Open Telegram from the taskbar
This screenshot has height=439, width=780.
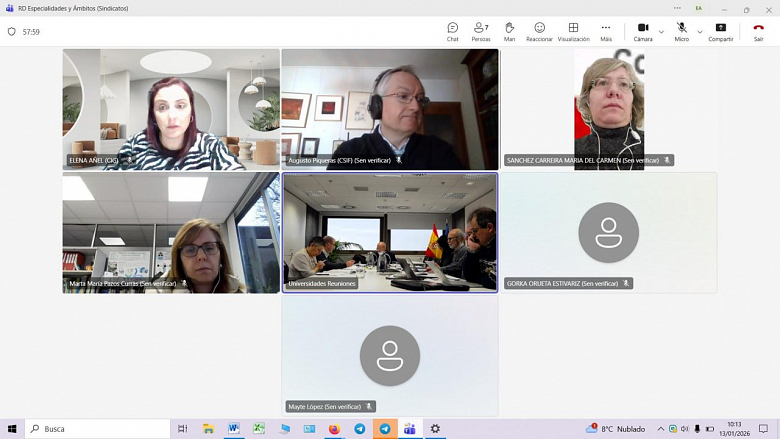coord(384,428)
